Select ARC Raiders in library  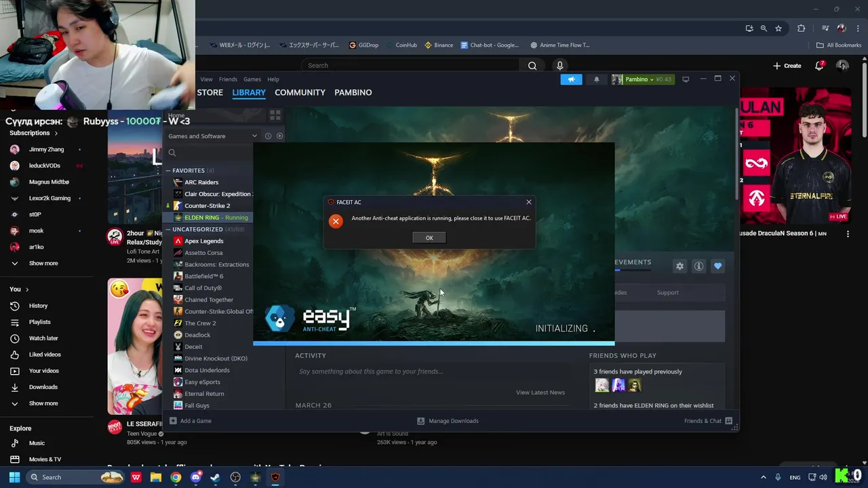tap(201, 182)
